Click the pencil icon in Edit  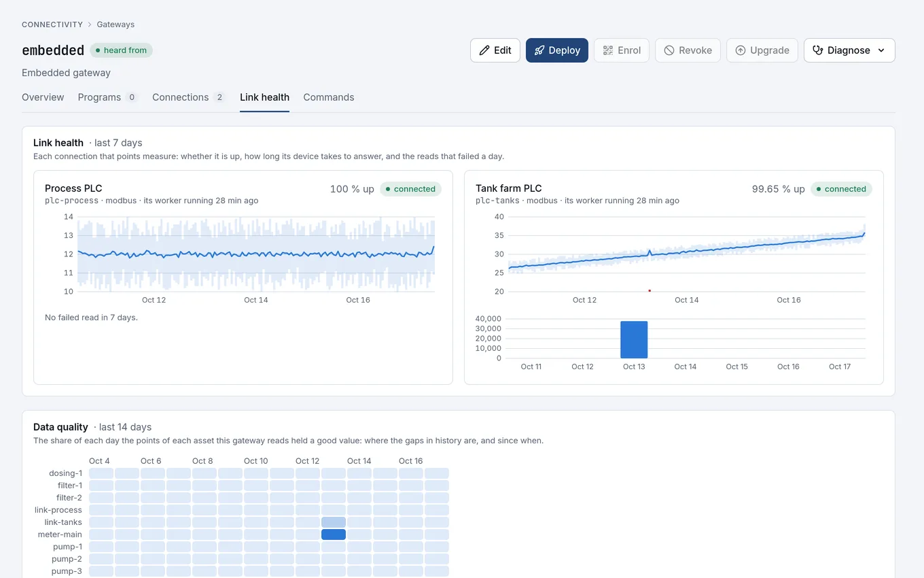(484, 50)
